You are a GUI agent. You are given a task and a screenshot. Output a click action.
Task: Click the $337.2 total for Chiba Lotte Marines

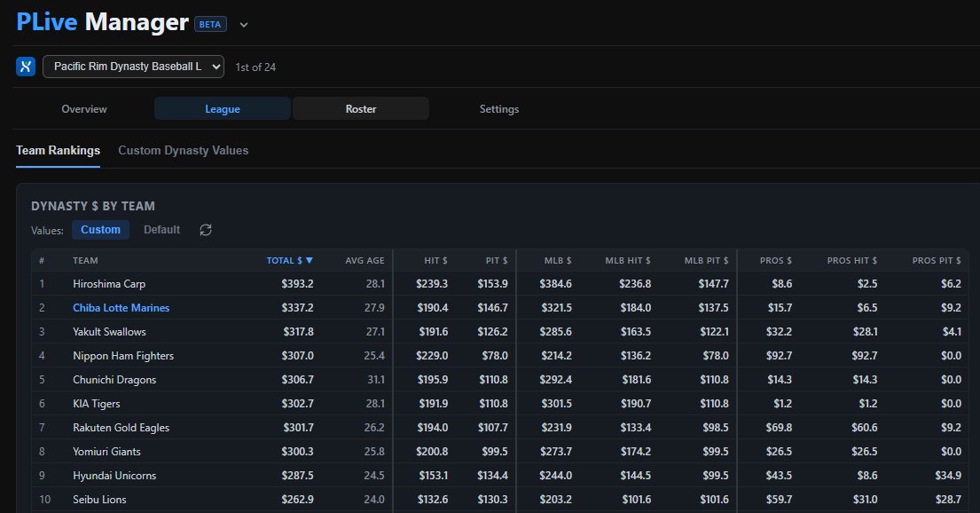click(297, 308)
